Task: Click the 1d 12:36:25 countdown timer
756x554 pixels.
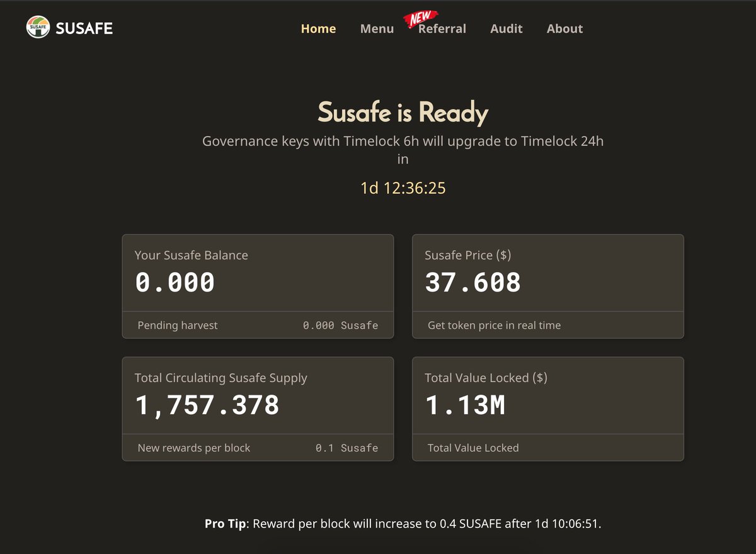Action: pyautogui.click(x=403, y=188)
